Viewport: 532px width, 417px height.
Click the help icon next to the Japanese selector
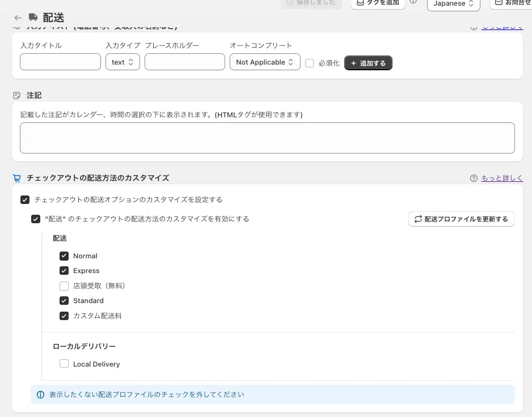413,2
